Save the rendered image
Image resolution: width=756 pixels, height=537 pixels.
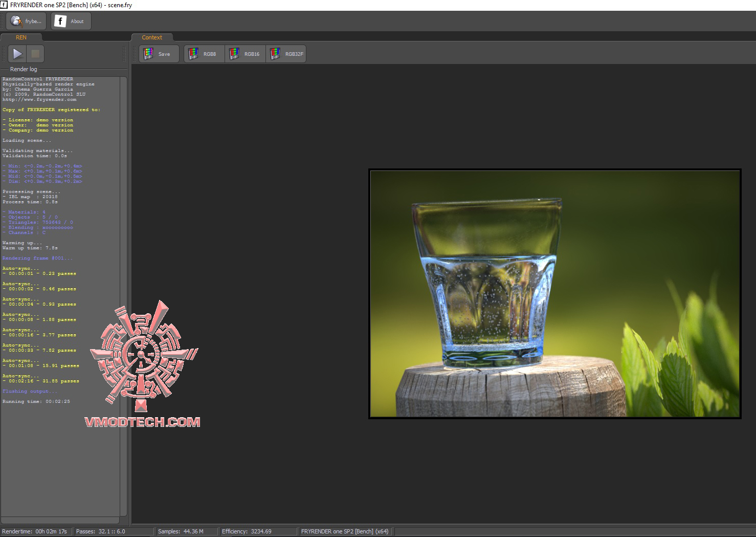[159, 54]
